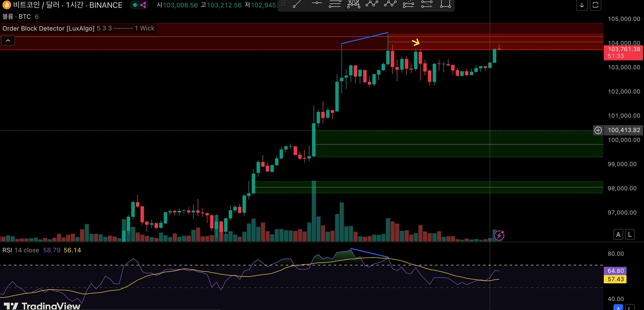The image size is (644, 310).
Task: Click the 80.00 RSI scale label
Action: (616, 254)
